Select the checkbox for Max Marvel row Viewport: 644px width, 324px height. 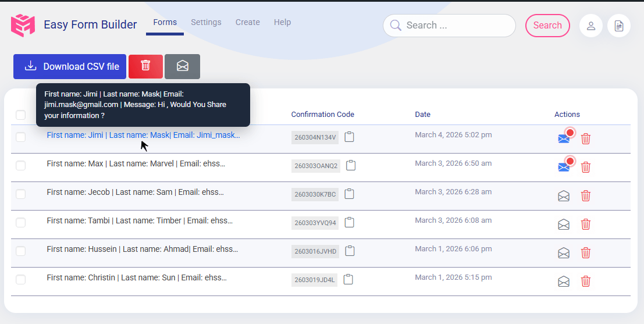21,165
